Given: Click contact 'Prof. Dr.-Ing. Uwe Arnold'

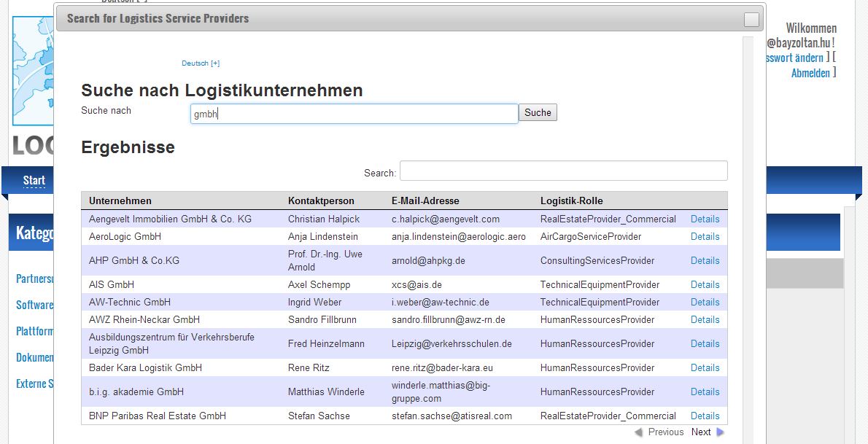Looking at the screenshot, I should pyautogui.click(x=325, y=261).
